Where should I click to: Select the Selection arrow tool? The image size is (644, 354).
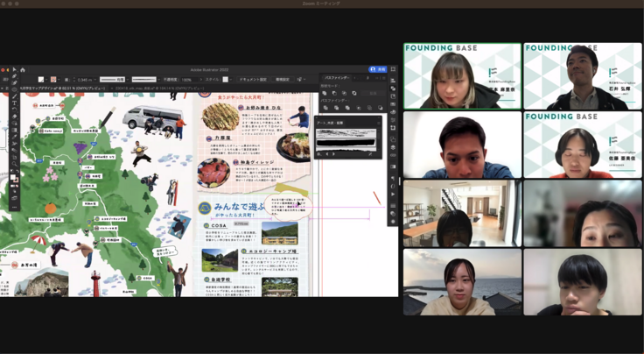click(15, 70)
